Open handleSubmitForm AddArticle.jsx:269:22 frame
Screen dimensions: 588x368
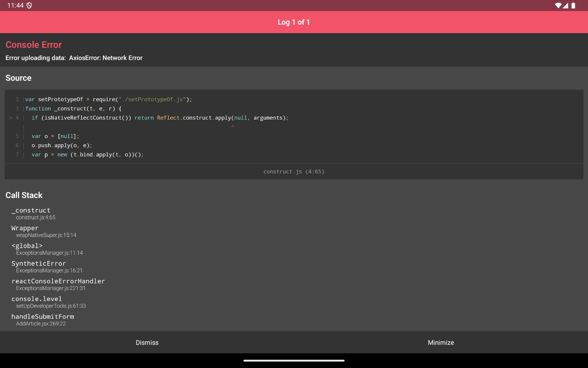point(43,319)
